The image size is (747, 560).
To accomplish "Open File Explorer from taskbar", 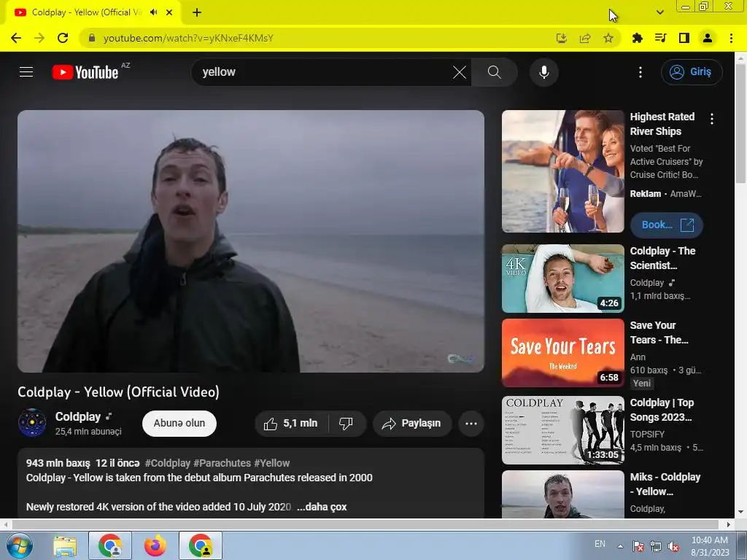I will (x=65, y=545).
